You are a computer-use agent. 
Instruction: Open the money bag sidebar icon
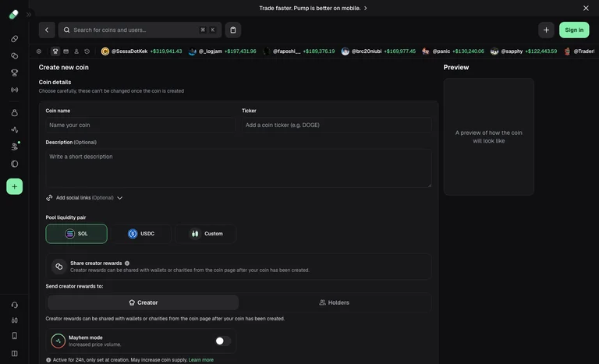(x=15, y=113)
